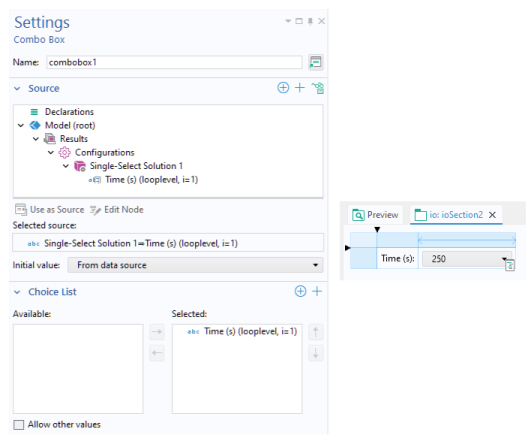531x444 pixels.
Task: Open the Time (s) combo box showing 250
Action: (x=467, y=259)
